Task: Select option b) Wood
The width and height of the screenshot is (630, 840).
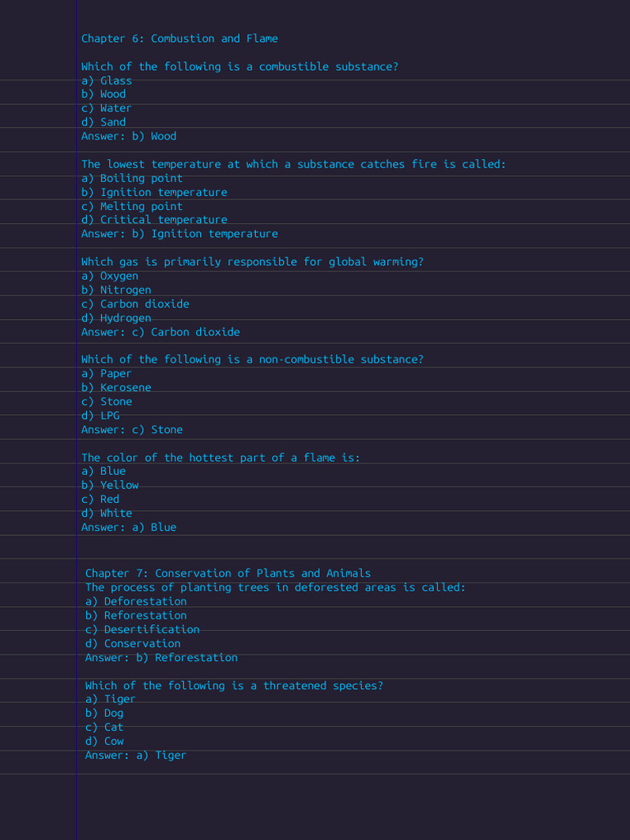Action: coord(103,94)
